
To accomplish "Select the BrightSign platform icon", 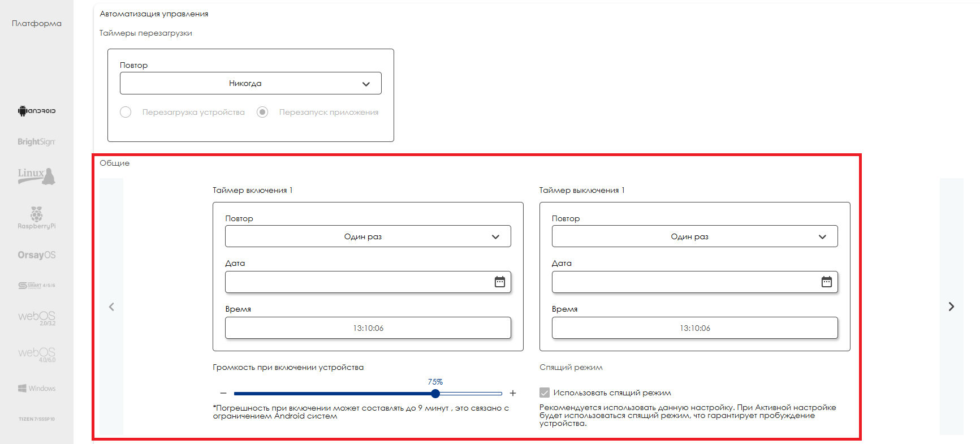I will tap(37, 142).
